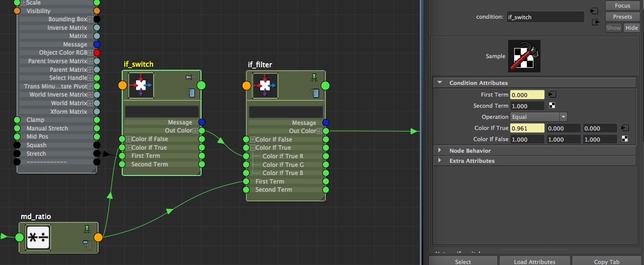Toggle the pin icon on the md_ratio node
The image size is (644, 265).
pos(87,230)
